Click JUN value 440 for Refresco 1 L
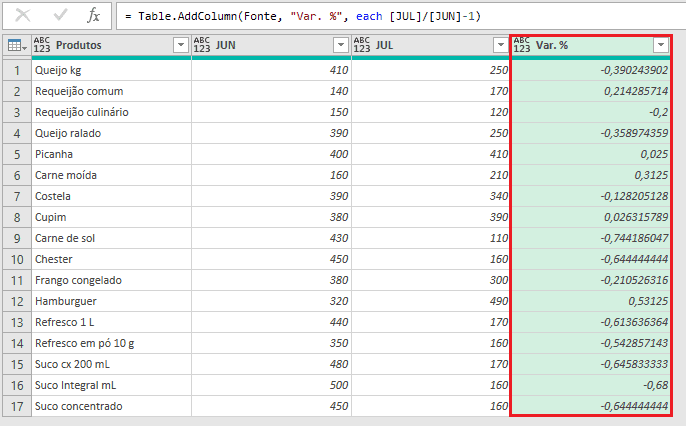The height and width of the screenshot is (426, 686). click(272, 322)
